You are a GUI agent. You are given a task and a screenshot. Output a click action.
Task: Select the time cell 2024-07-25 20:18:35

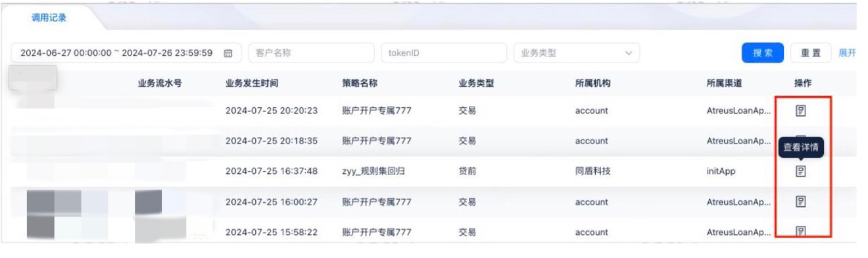[272, 142]
